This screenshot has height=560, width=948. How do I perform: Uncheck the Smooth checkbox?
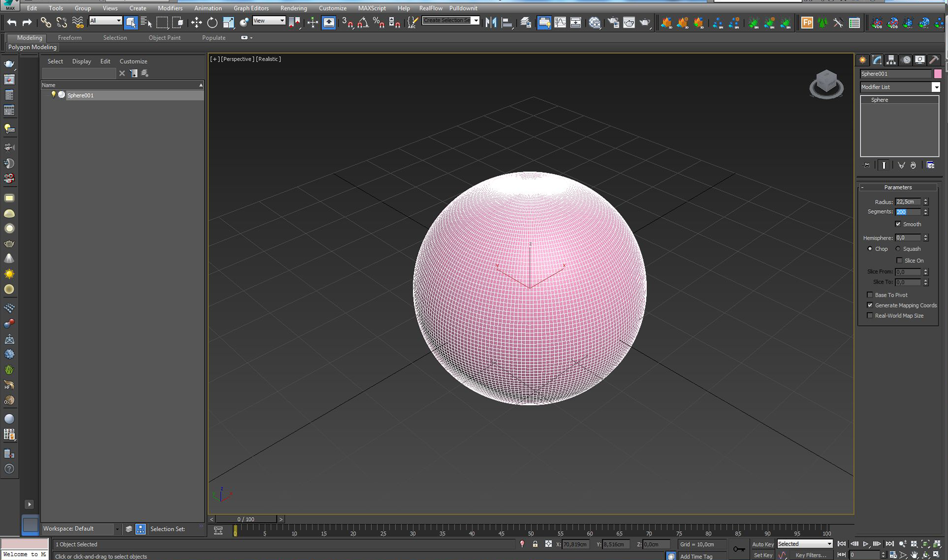[x=898, y=224]
